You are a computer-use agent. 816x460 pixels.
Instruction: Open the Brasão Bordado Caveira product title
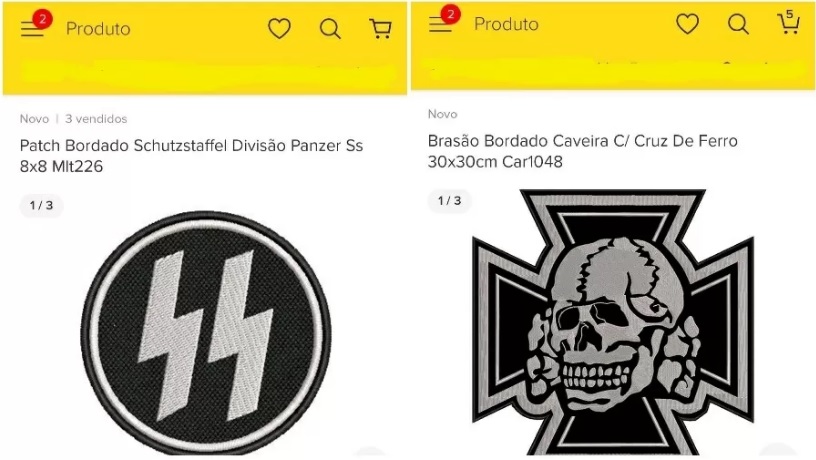582,151
